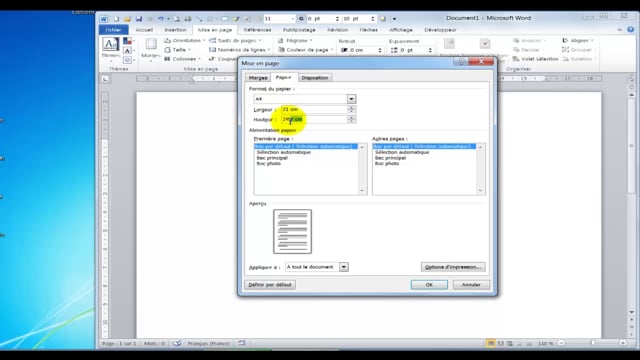
Task: Click the macro recording icon in status bar
Action: [x=242, y=343]
